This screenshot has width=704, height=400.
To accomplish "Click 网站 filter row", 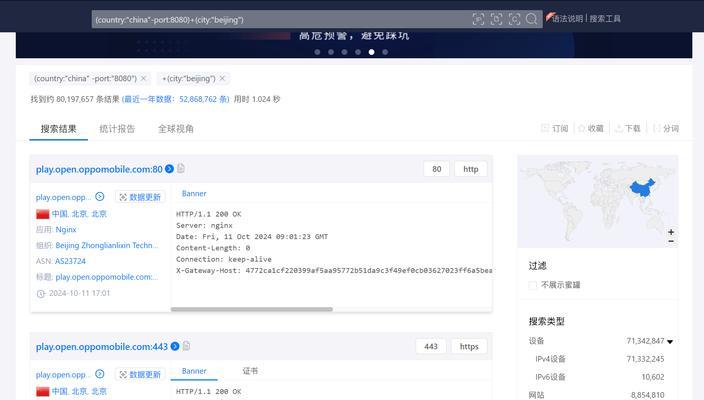I will 599,395.
